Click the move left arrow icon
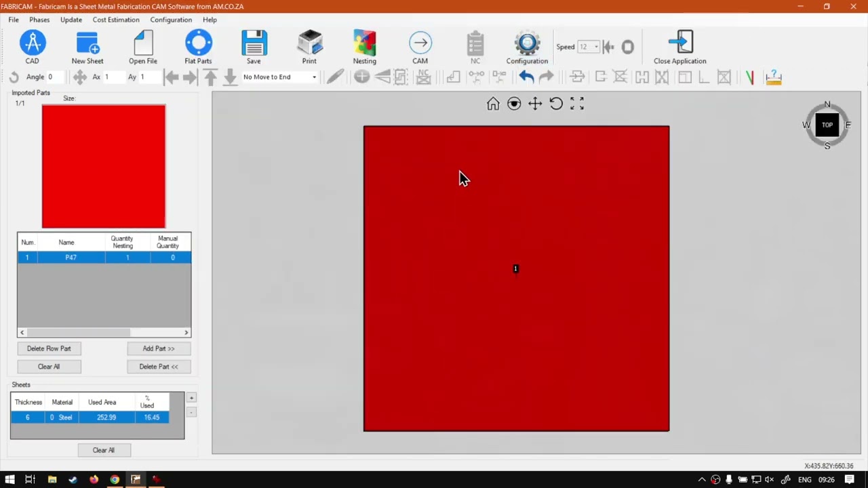 tap(172, 77)
